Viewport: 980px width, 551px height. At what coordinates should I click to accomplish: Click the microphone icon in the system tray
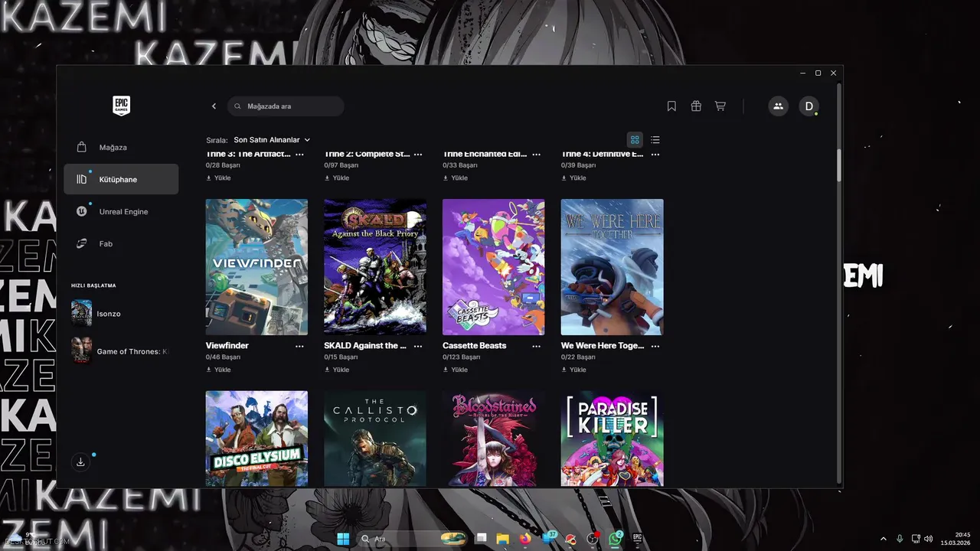tap(900, 539)
